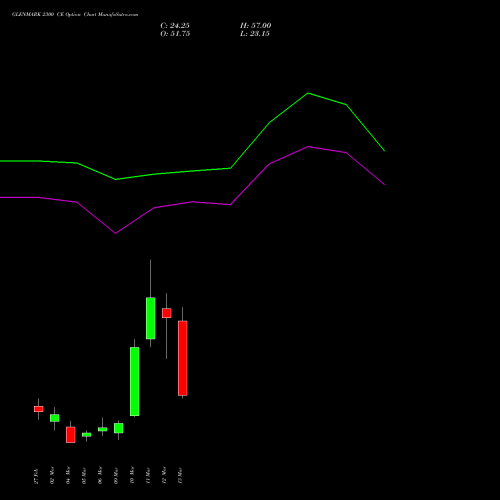Select the open value O: 51.75

(x=175, y=34)
